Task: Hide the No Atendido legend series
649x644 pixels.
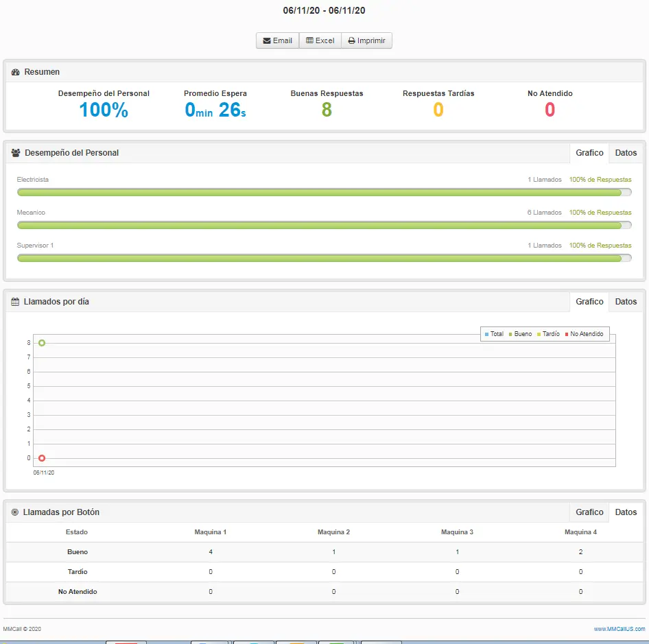Action: point(583,334)
